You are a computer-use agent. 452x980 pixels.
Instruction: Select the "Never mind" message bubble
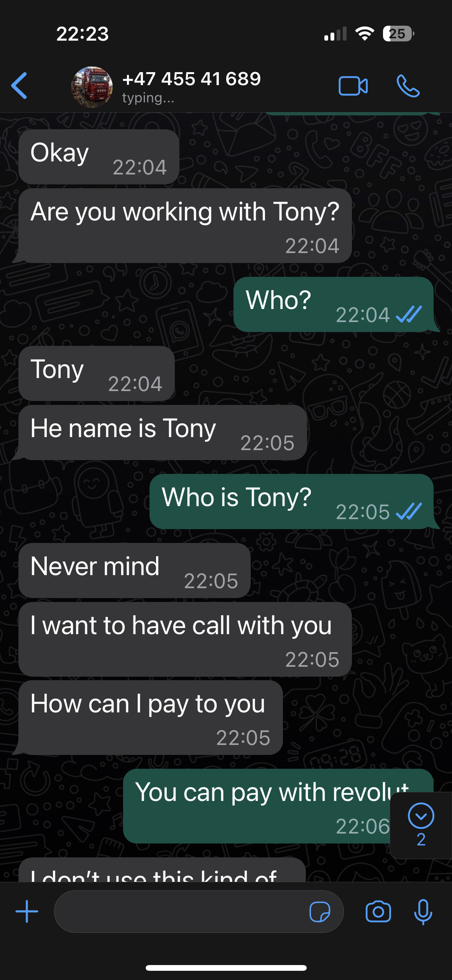(135, 571)
